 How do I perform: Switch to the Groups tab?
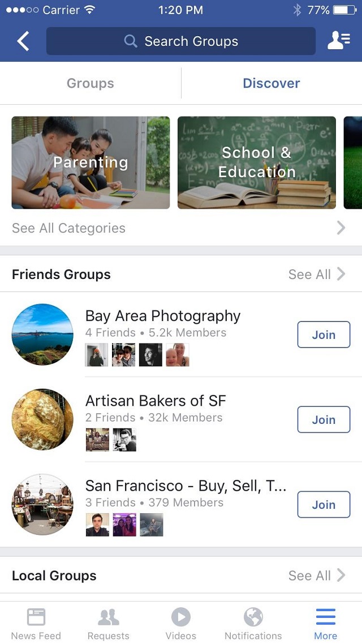(90, 83)
